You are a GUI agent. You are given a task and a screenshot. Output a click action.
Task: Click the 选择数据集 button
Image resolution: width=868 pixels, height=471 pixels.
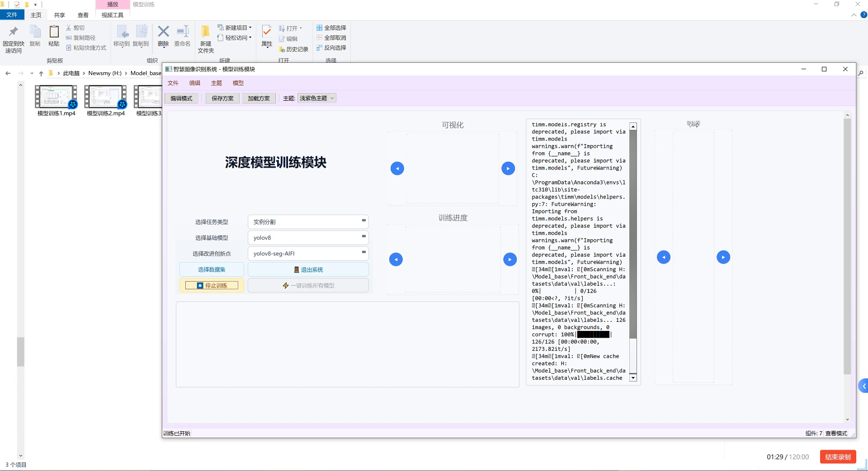tap(212, 269)
